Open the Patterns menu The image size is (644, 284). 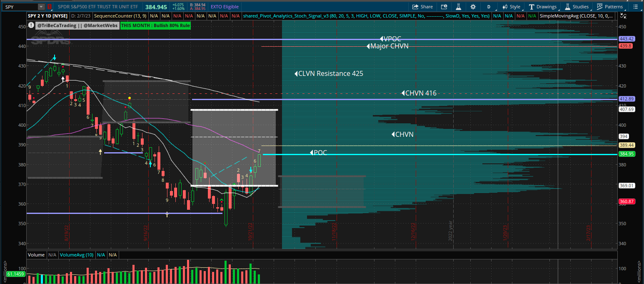610,7
